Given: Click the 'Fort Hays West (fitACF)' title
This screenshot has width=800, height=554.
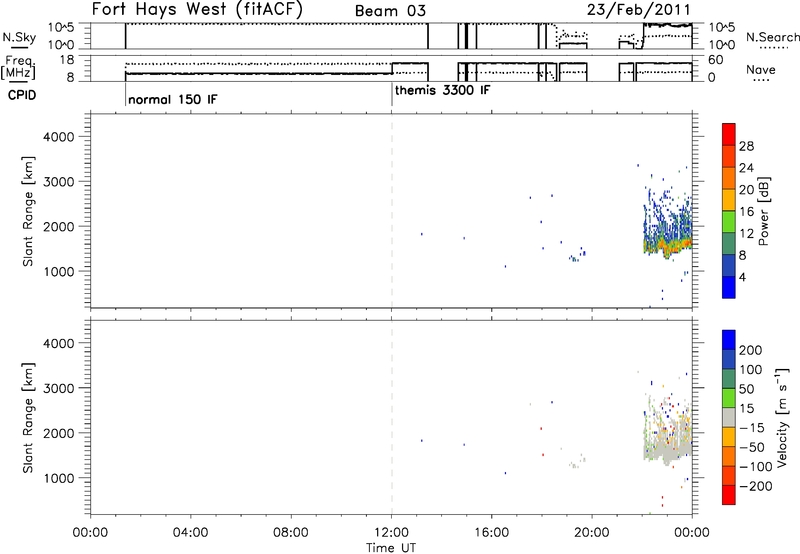Looking at the screenshot, I should tap(197, 9).
